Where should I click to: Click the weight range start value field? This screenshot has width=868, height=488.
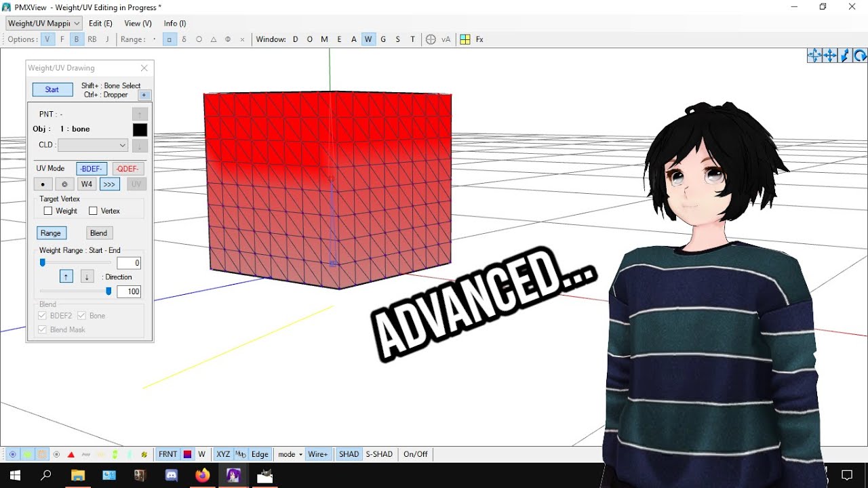[x=129, y=263]
